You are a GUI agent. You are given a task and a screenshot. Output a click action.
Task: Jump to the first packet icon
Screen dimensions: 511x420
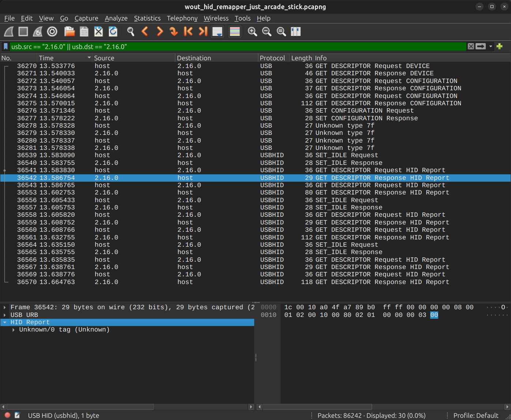pyautogui.click(x=188, y=32)
